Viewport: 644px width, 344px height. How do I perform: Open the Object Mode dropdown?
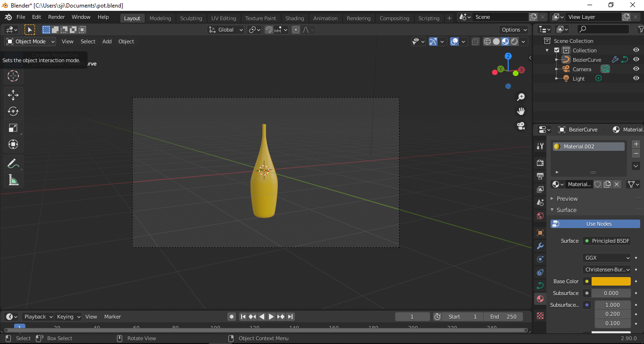pyautogui.click(x=30, y=41)
